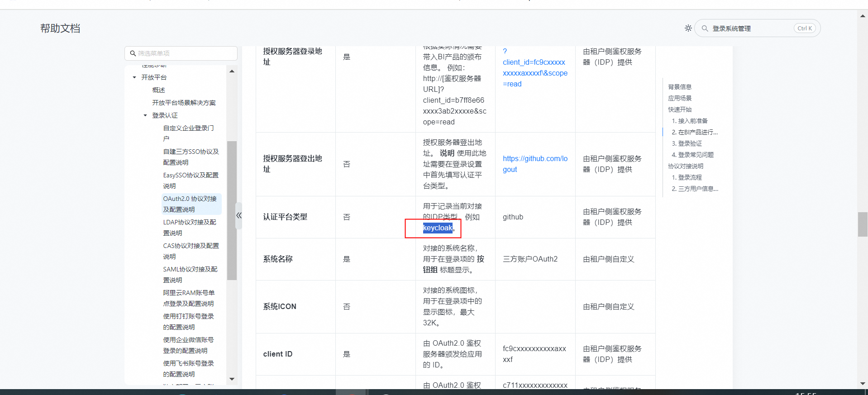
Task: Click the client_id example URL link
Action: click(534, 68)
